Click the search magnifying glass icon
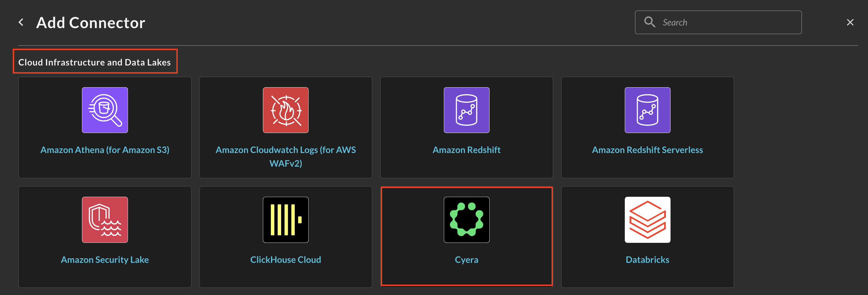 point(650,22)
